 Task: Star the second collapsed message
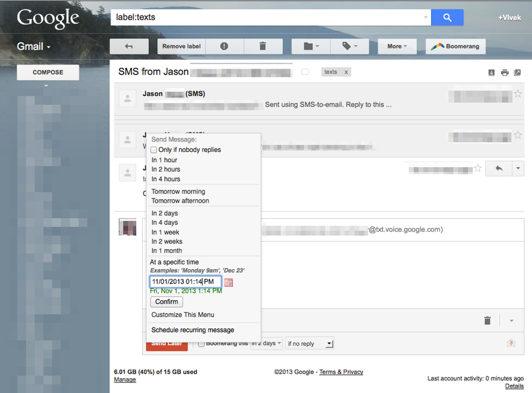click(x=518, y=135)
